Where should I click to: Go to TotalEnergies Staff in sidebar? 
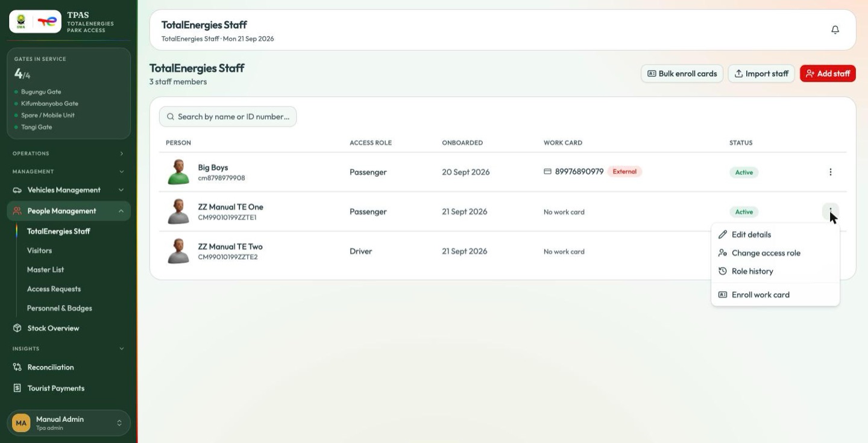click(x=58, y=231)
